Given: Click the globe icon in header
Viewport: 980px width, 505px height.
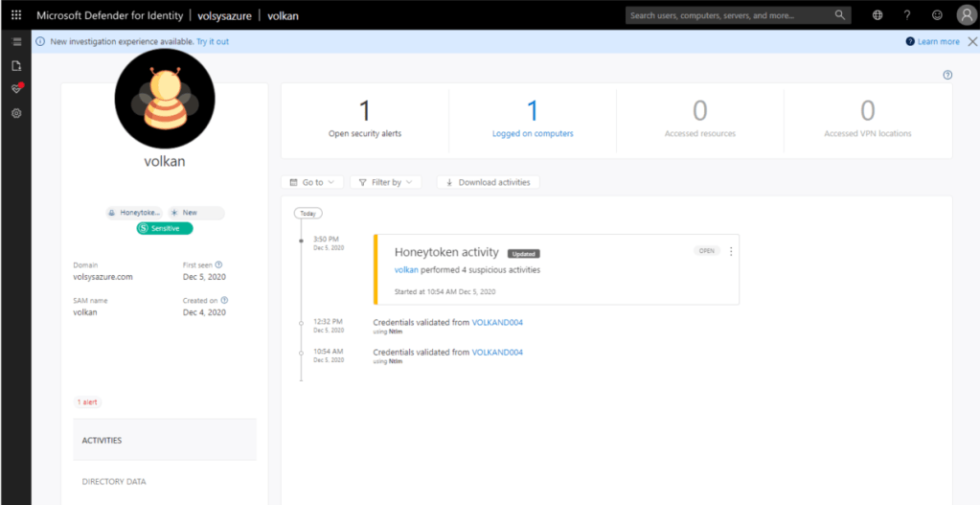Looking at the screenshot, I should pos(877,15).
